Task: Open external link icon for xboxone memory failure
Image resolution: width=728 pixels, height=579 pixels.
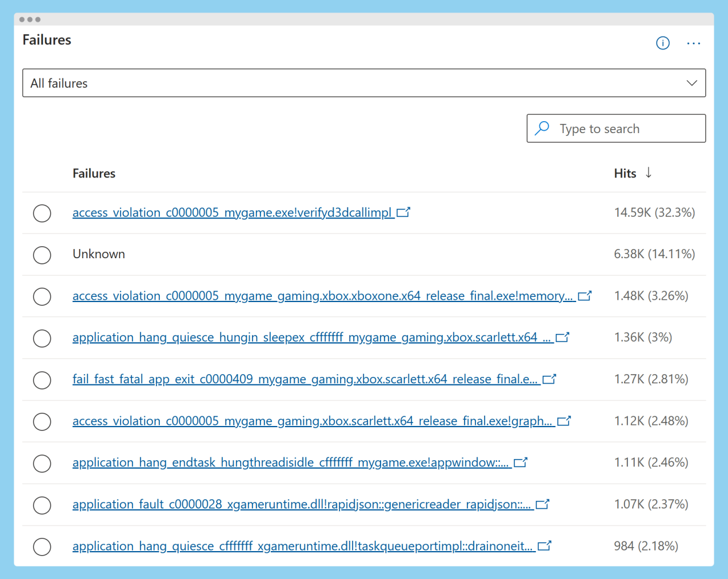Action: [585, 296]
